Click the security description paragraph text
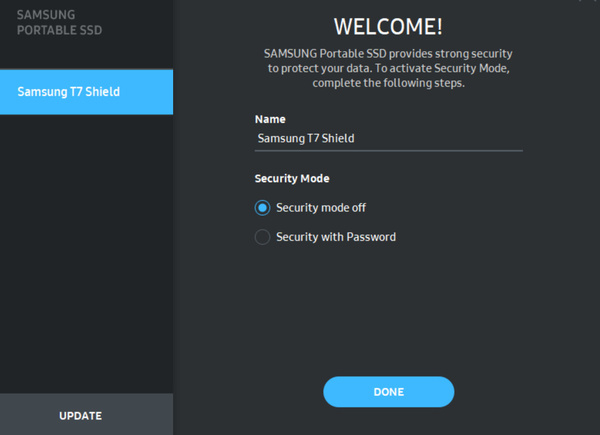This screenshot has height=435, width=600. (388, 68)
